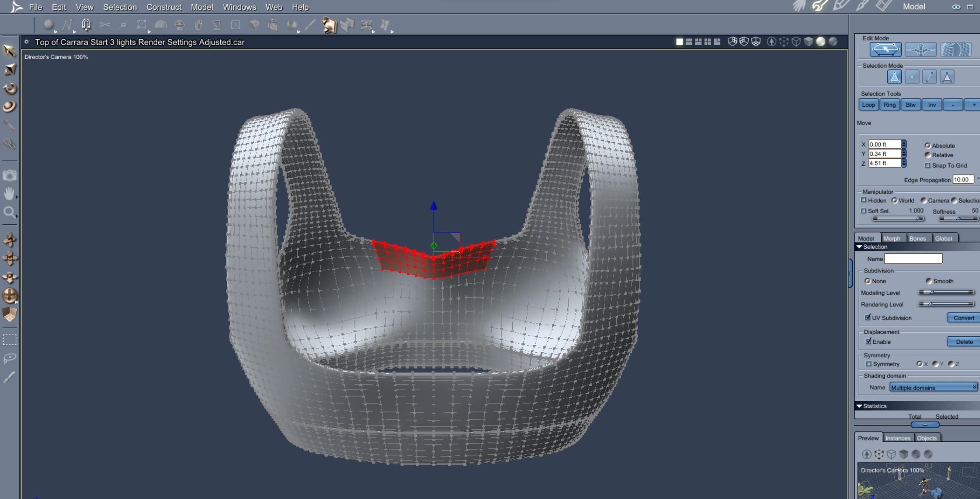Collapse the Selection section triangle

coord(859,247)
